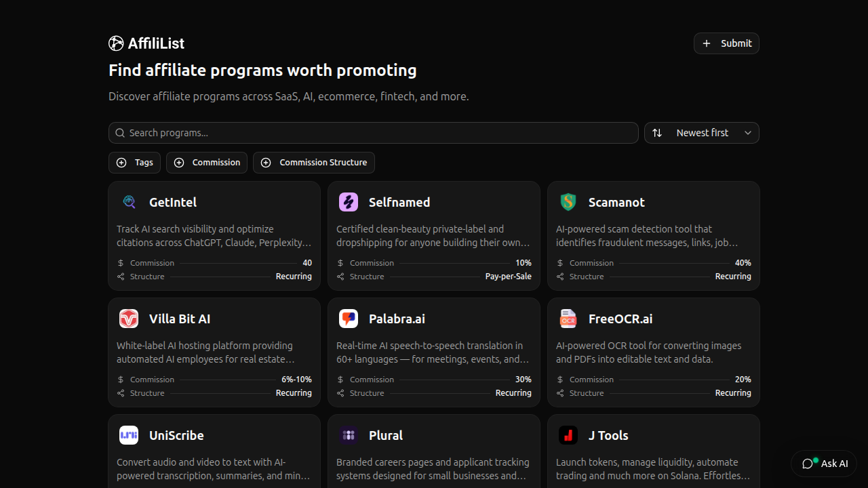868x488 pixels.
Task: Click the sort arrows icon
Action: (657, 133)
